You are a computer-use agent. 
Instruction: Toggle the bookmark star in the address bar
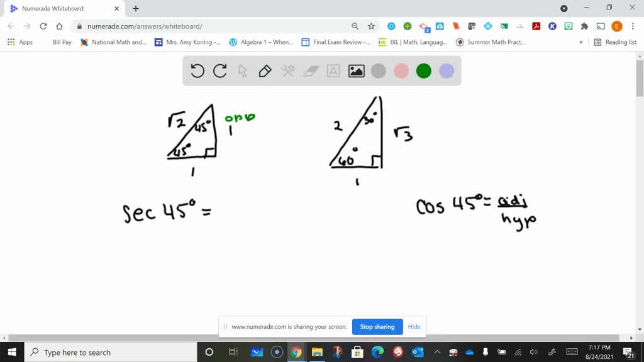(370, 27)
